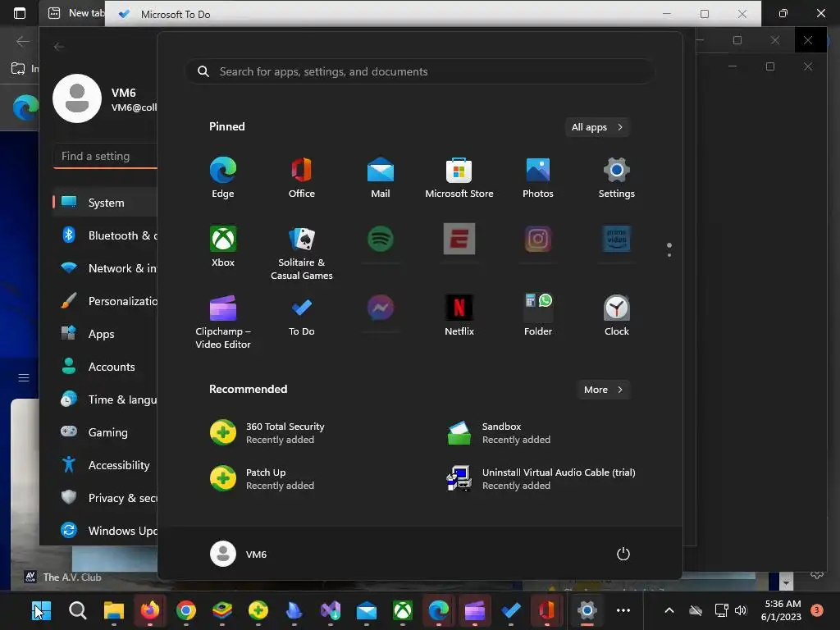Viewport: 840px width, 630px height.
Task: Click the Find a setting field
Action: (106, 156)
